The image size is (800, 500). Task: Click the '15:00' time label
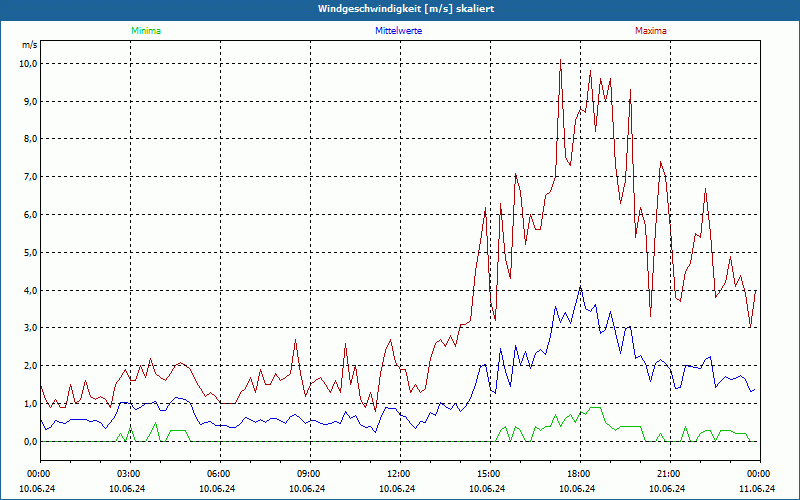[x=490, y=474]
